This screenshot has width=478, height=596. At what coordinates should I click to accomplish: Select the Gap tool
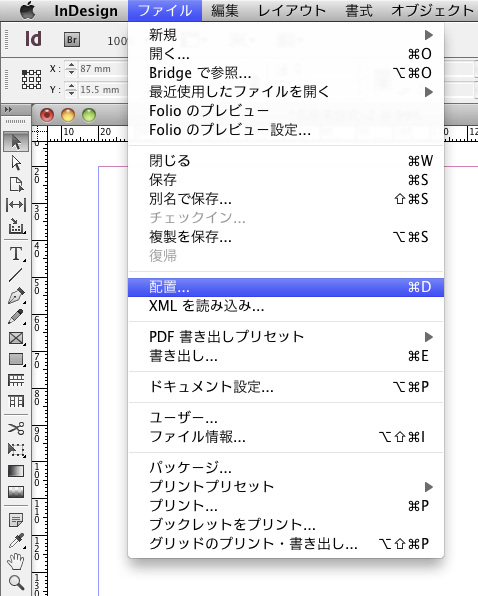[16, 205]
